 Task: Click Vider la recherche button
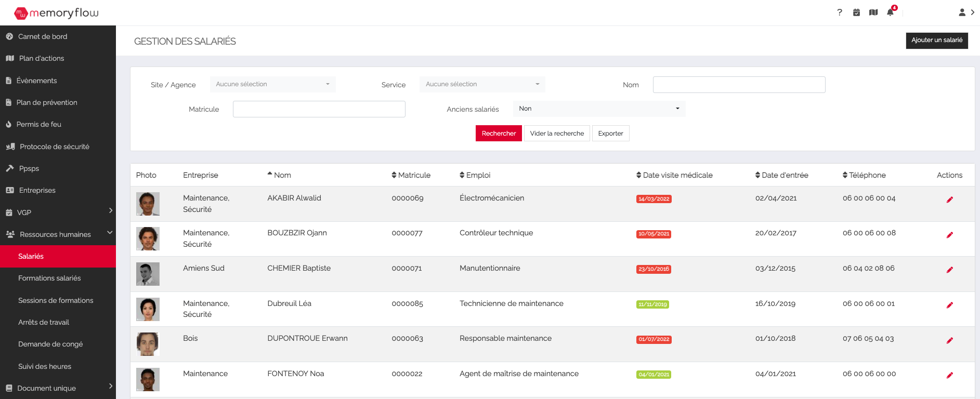557,134
